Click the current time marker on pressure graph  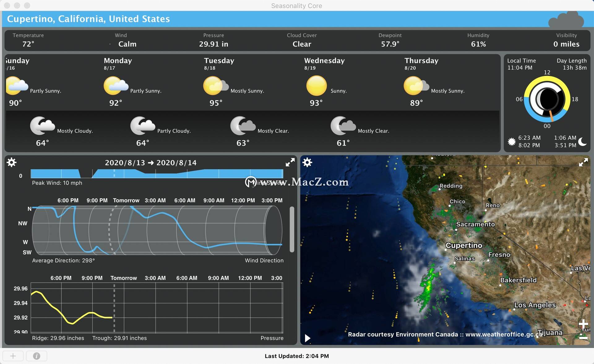114,308
